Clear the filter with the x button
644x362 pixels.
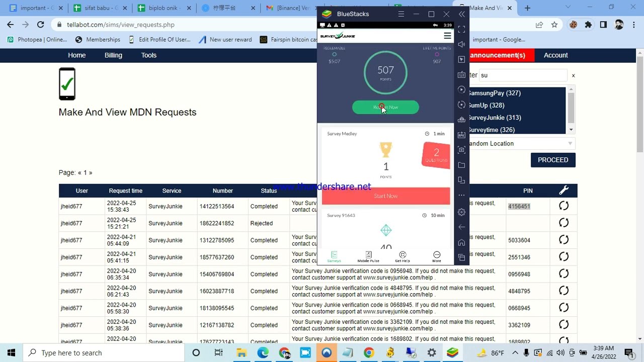(x=573, y=75)
